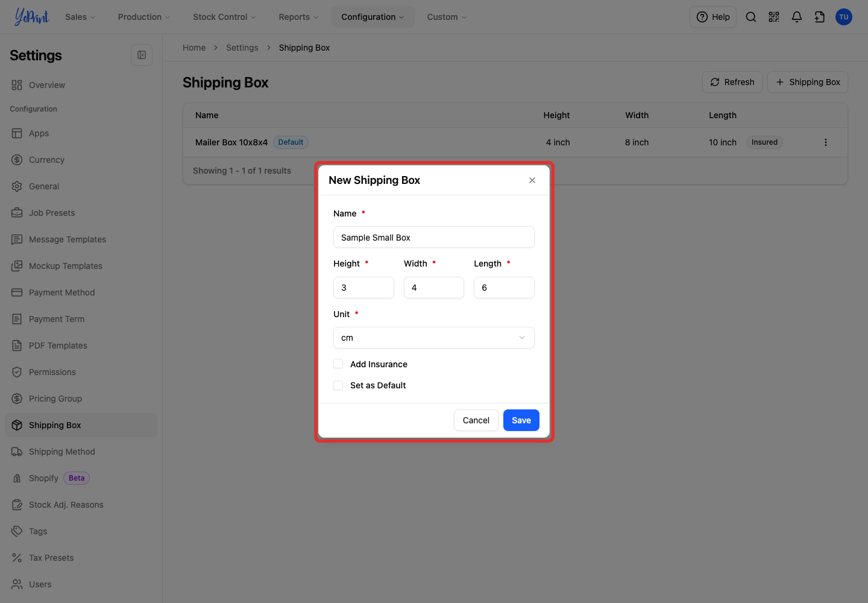The height and width of the screenshot is (603, 868).
Task: Save the new shipping box
Action: click(x=521, y=420)
